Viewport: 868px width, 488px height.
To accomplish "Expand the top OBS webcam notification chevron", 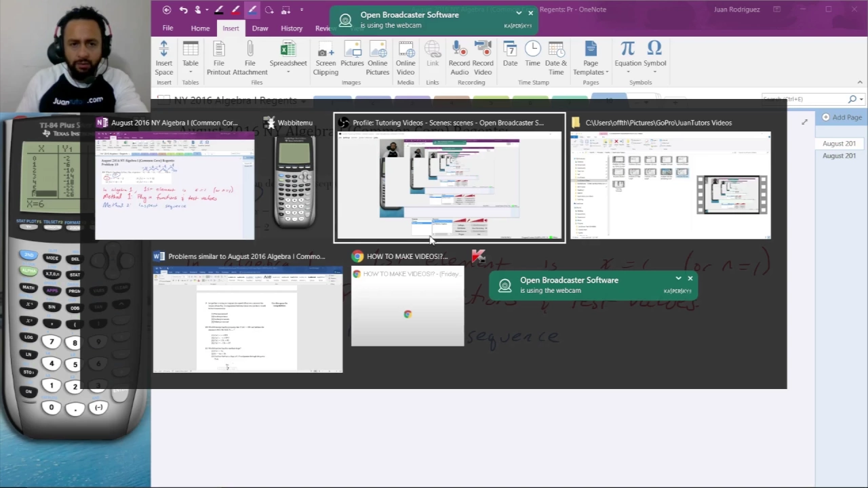I will [x=519, y=13].
